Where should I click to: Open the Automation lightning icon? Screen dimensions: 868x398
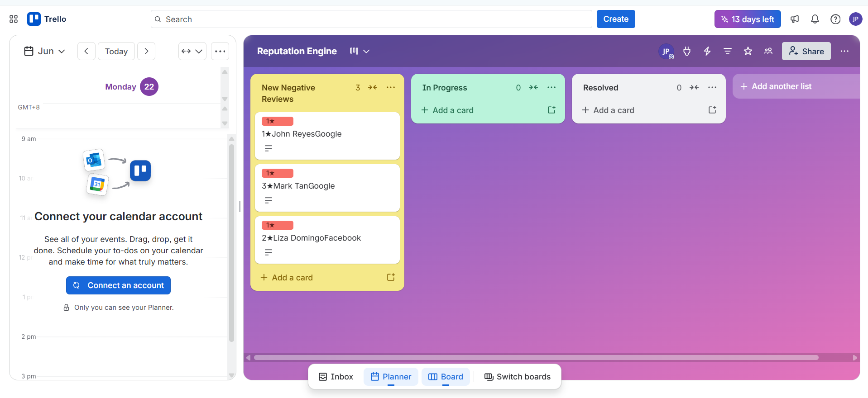[x=707, y=51]
